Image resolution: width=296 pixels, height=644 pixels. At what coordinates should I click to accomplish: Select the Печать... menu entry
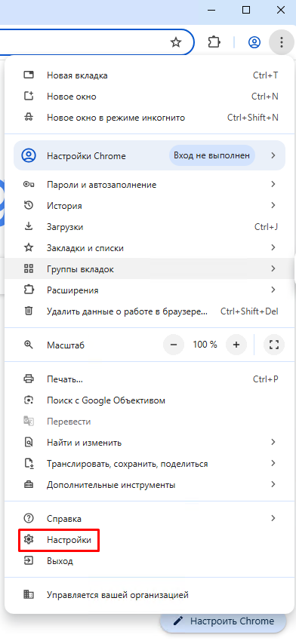tap(150, 379)
